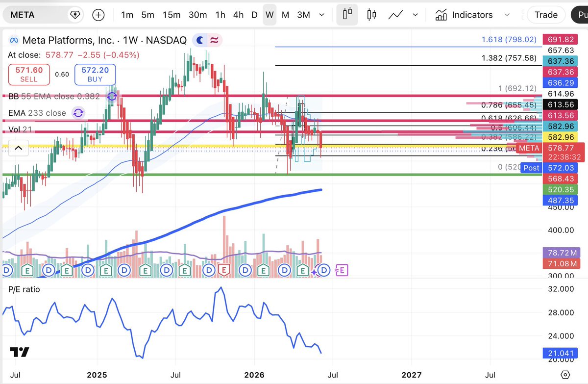The image size is (588, 384).
Task: Select the BB 55 EMA close indicator legend
Action: [x=54, y=96]
